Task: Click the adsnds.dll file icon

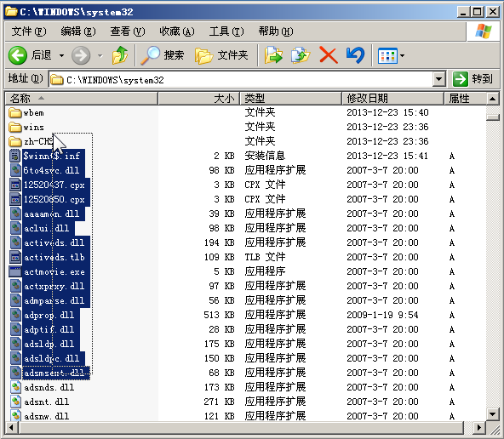Action: pos(15,387)
